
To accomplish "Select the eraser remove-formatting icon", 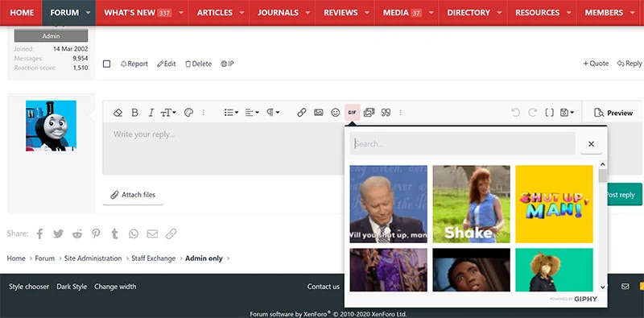I will pyautogui.click(x=118, y=113).
